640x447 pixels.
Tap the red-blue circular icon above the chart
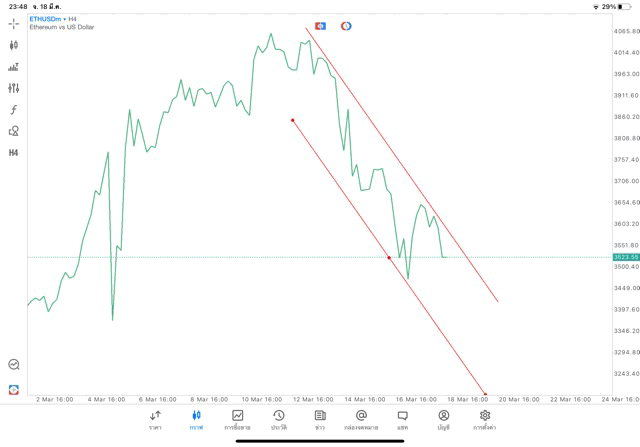(346, 25)
